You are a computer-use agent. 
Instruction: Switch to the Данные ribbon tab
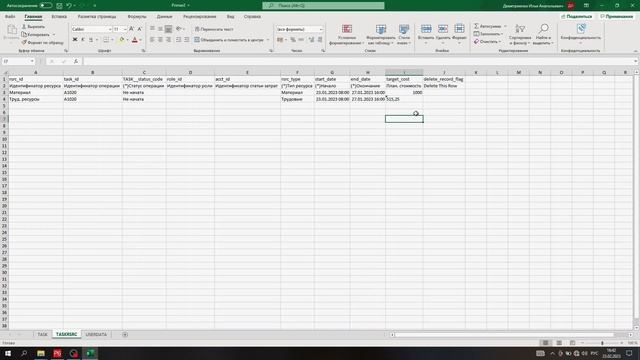(164, 17)
